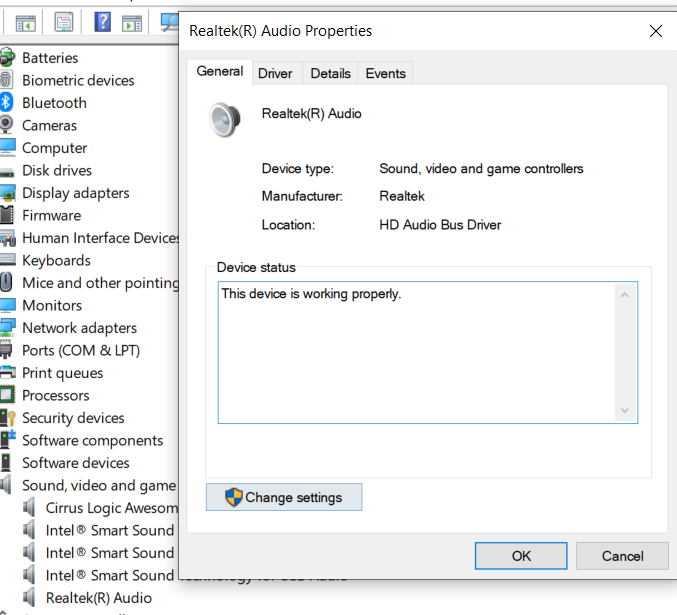Screen dimensions: 677x615
Task: Click the Network adapters icon
Action: tap(8, 328)
